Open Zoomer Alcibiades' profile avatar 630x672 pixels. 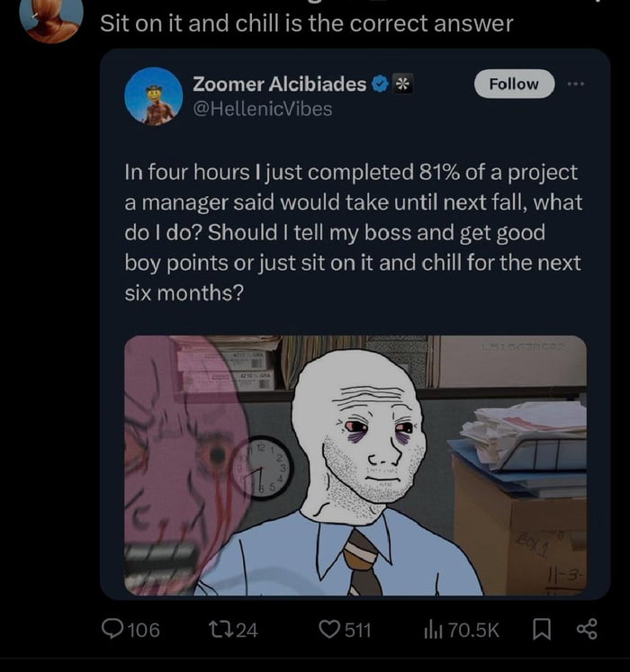[154, 96]
